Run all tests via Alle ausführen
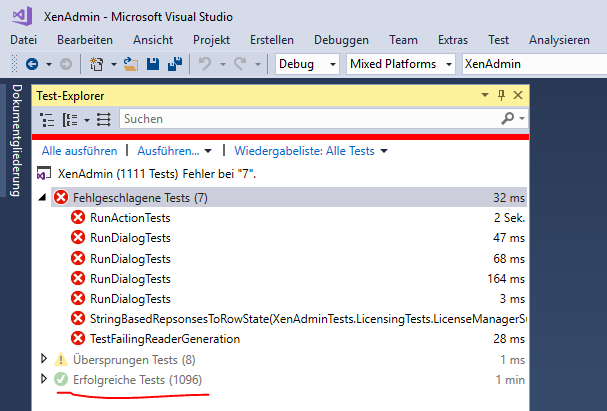Viewport: 607px width, 411px height. tap(79, 151)
